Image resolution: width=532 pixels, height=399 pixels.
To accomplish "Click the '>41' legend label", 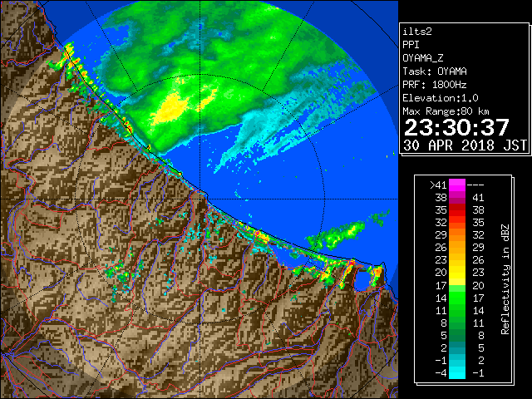I will (x=438, y=185).
